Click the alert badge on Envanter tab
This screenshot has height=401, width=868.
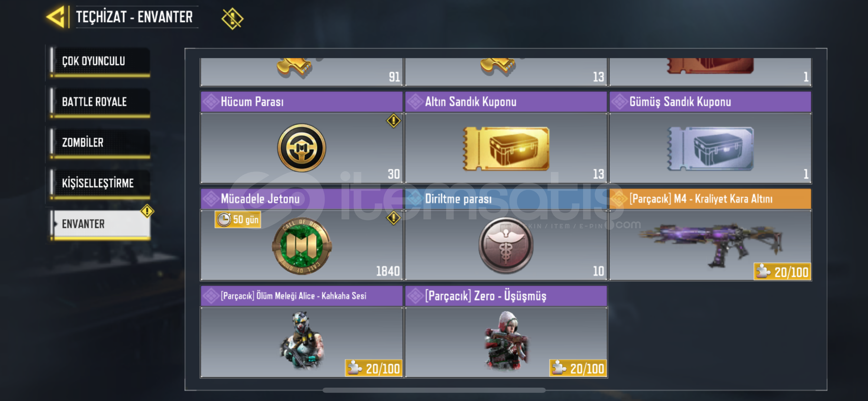point(147,211)
